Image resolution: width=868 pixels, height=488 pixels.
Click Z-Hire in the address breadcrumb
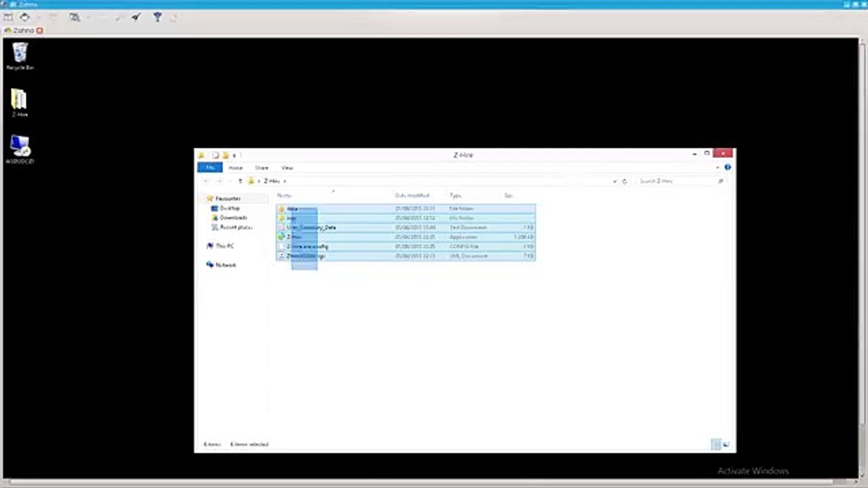[x=271, y=181]
